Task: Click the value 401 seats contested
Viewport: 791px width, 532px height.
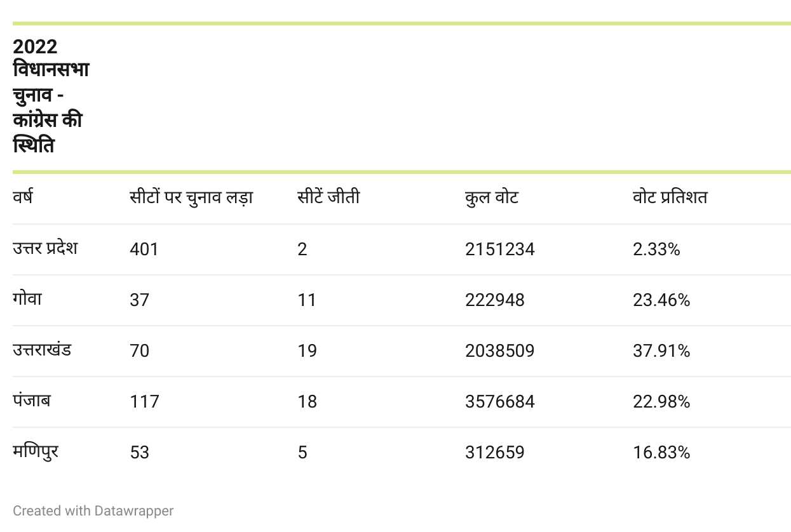Action: point(144,249)
